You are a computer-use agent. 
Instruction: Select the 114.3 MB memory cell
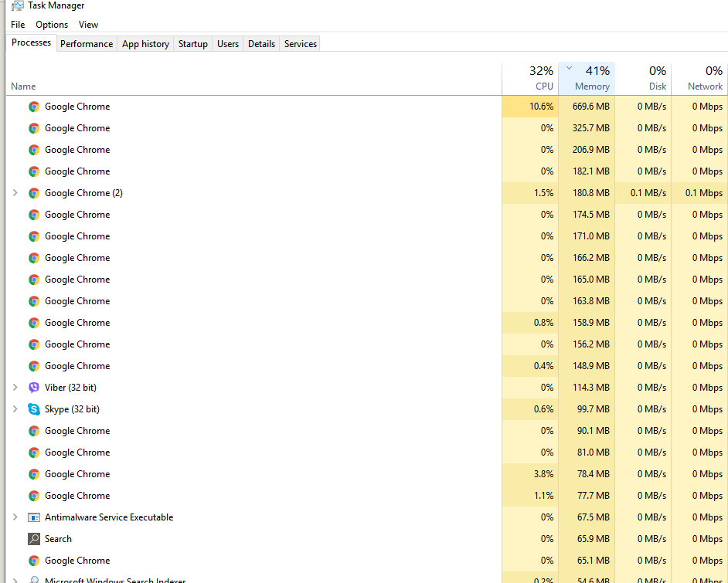click(x=587, y=388)
